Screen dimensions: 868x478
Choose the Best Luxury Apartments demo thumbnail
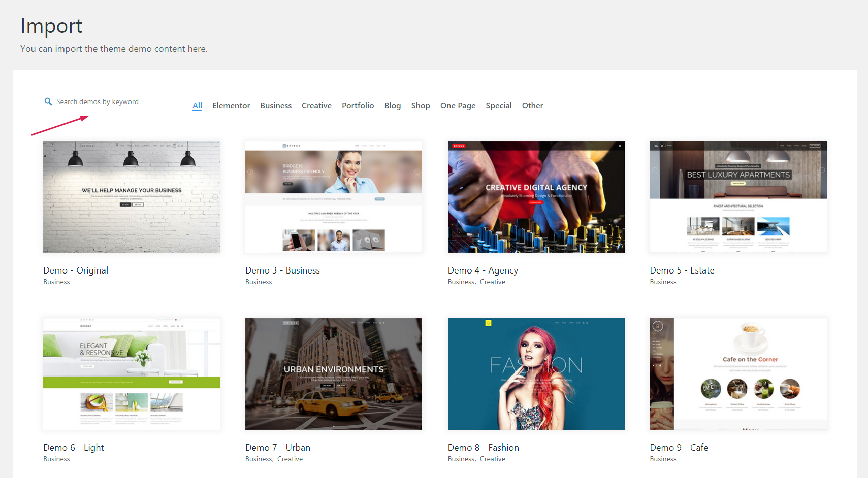coord(738,197)
